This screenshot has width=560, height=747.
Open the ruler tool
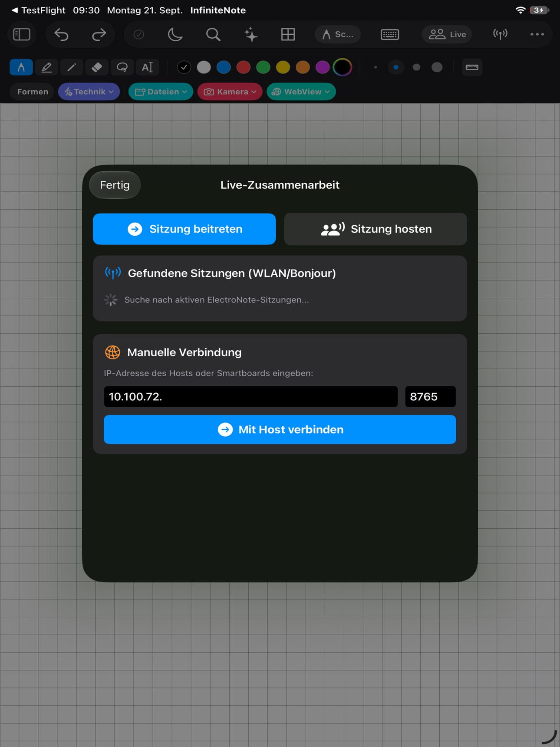(472, 67)
